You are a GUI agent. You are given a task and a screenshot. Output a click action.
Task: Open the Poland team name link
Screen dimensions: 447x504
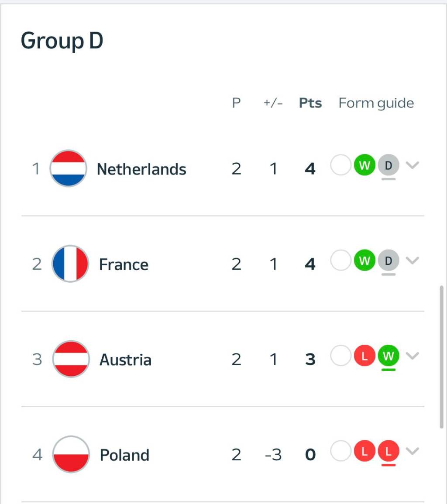point(124,455)
